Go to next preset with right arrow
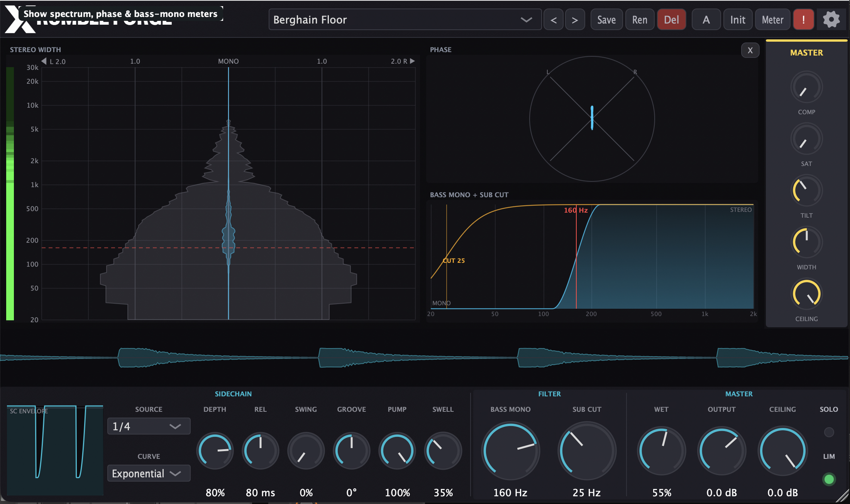Image resolution: width=850 pixels, height=504 pixels. point(575,20)
